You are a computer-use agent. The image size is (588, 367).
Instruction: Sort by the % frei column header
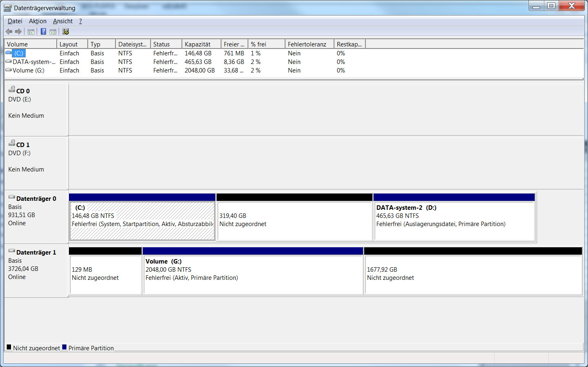click(267, 44)
